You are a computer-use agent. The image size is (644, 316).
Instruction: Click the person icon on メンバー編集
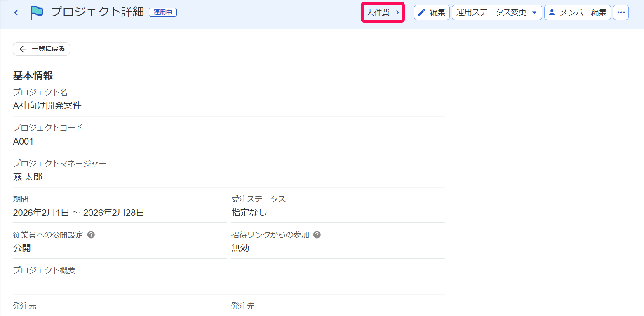point(552,12)
